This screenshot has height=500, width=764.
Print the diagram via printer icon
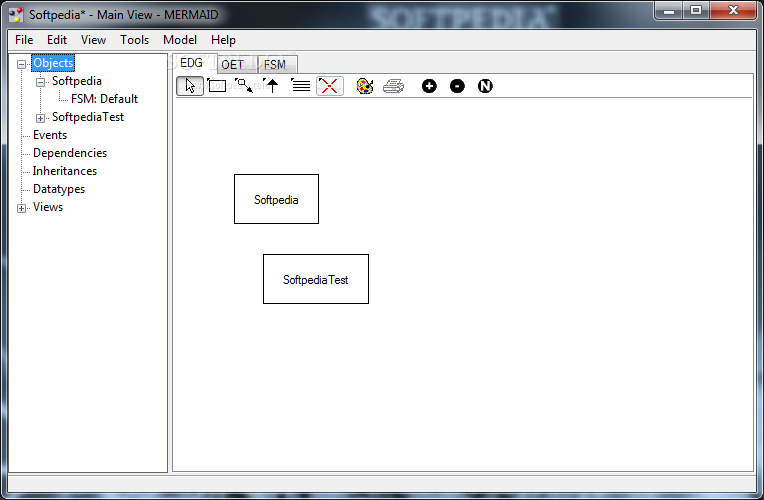point(393,86)
